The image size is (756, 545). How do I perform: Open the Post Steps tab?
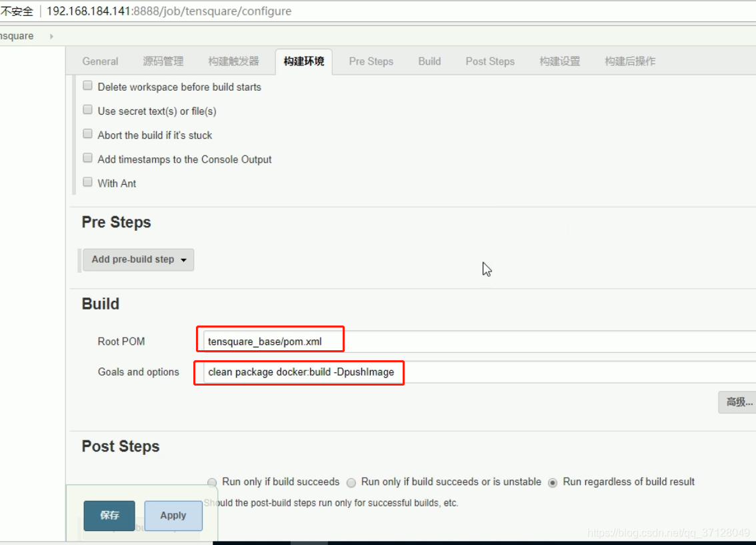pyautogui.click(x=490, y=61)
